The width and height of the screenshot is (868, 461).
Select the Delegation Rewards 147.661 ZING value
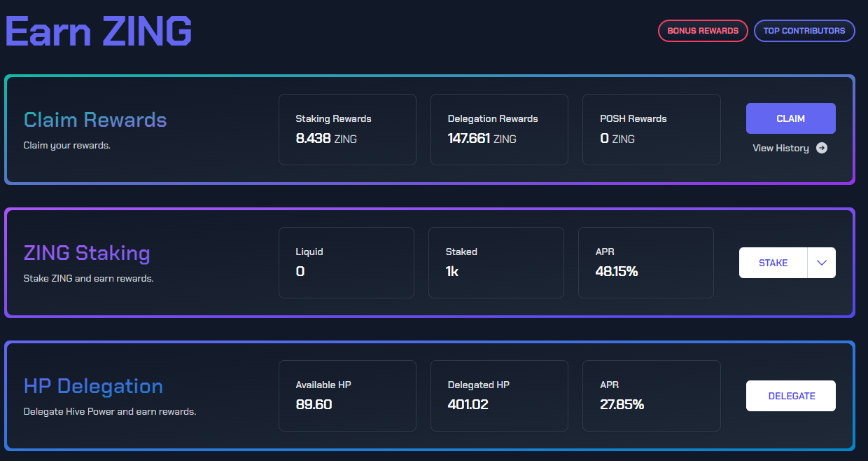click(482, 139)
